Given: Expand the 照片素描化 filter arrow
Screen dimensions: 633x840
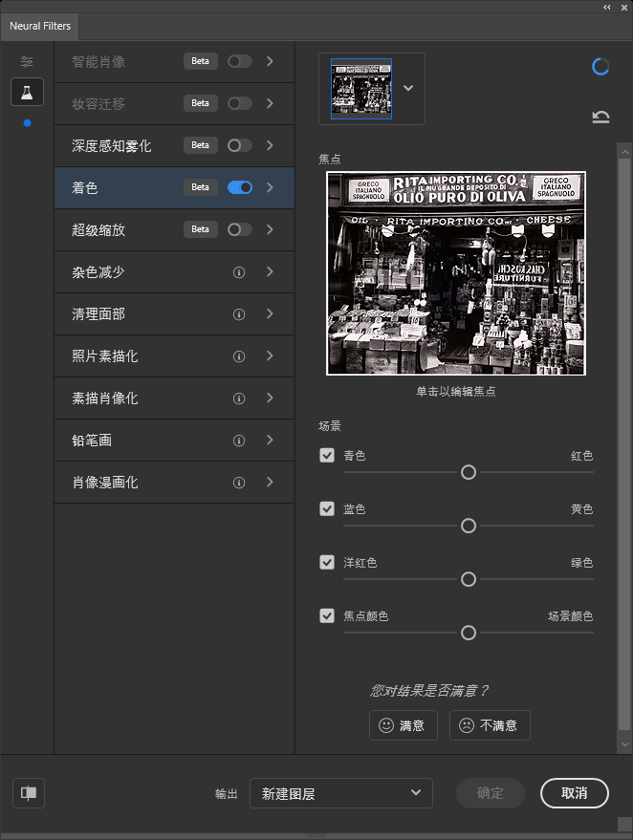Looking at the screenshot, I should tap(270, 355).
